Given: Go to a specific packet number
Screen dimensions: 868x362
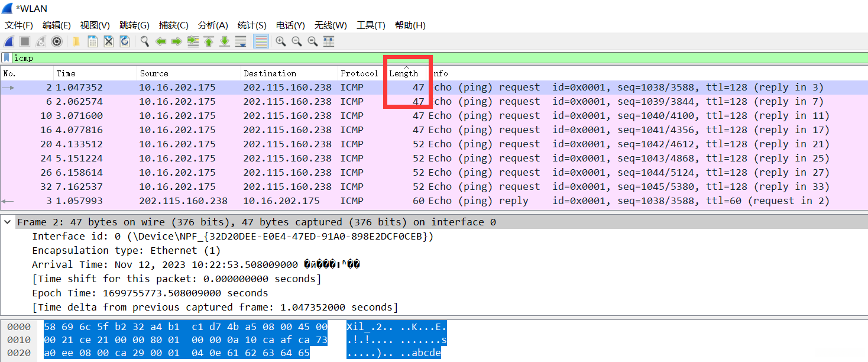Looking at the screenshot, I should coord(193,41).
